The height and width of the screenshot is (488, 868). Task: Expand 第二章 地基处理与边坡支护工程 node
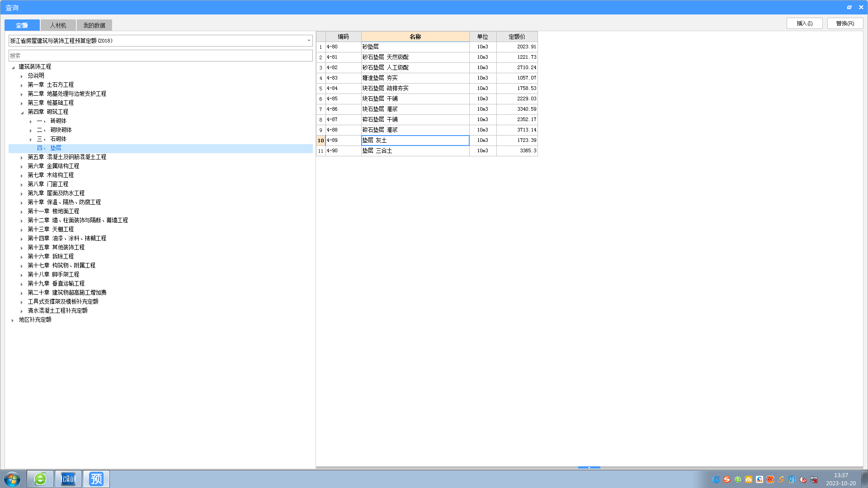[21, 94]
